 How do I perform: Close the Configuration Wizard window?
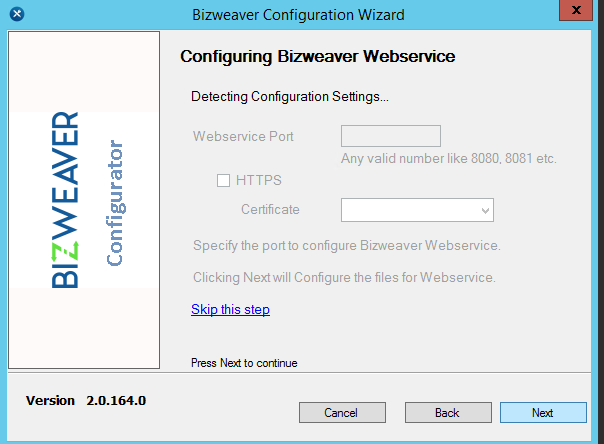(x=576, y=10)
